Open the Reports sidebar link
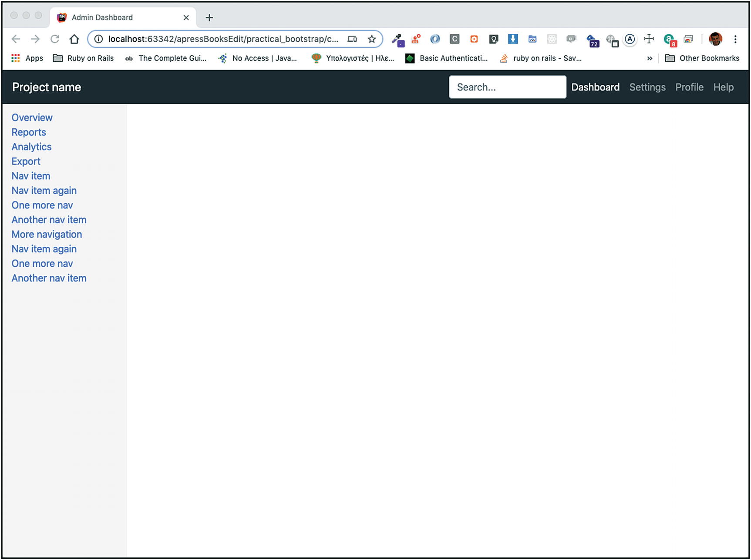751x560 pixels. pos(29,132)
